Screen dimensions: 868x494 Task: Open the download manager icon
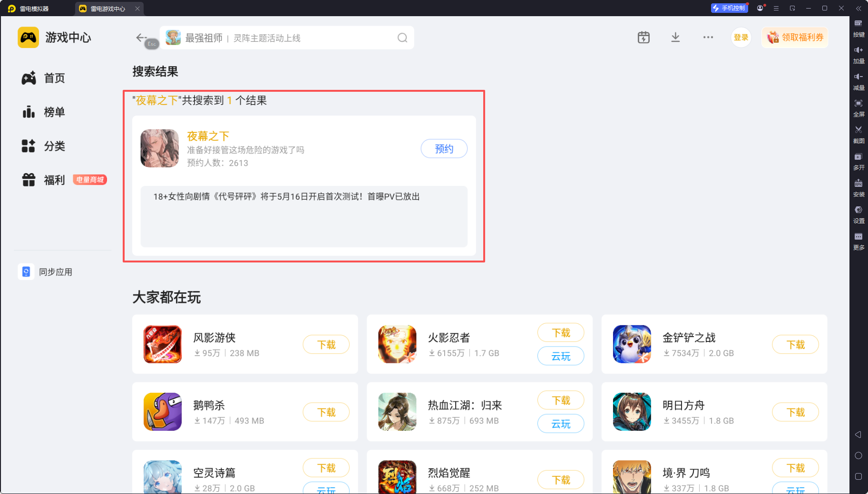coord(675,38)
